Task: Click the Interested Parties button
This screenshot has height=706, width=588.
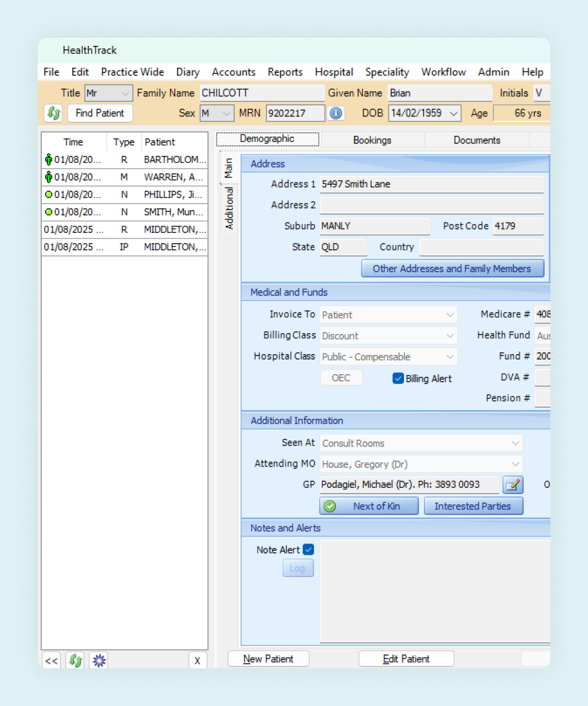Action: tap(473, 506)
